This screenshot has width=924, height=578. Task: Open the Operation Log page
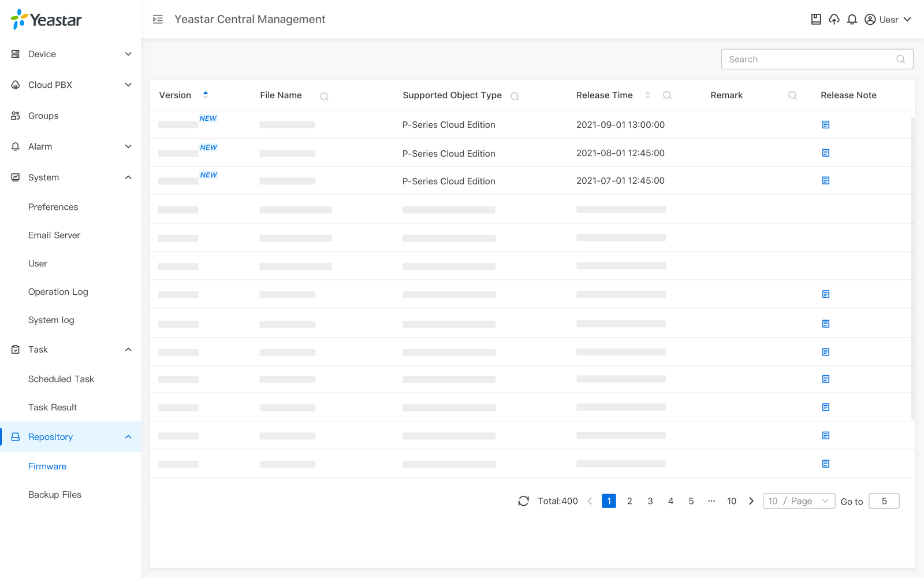coord(58,292)
